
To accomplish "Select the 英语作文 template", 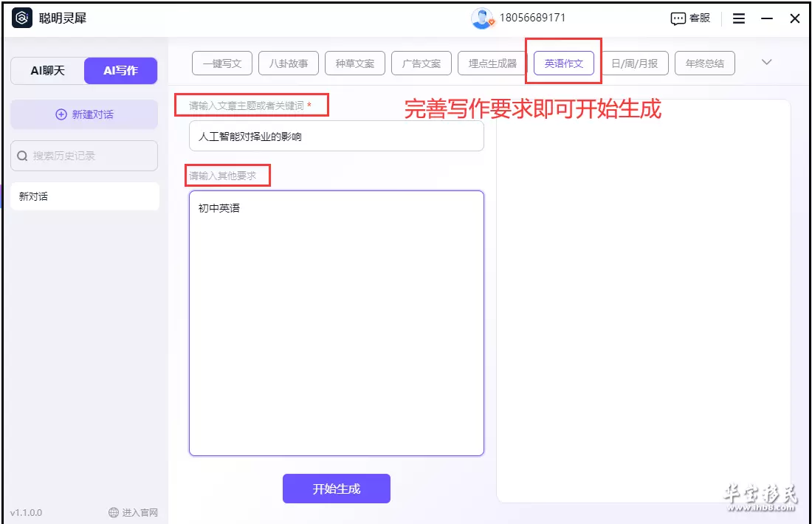I will tap(564, 63).
